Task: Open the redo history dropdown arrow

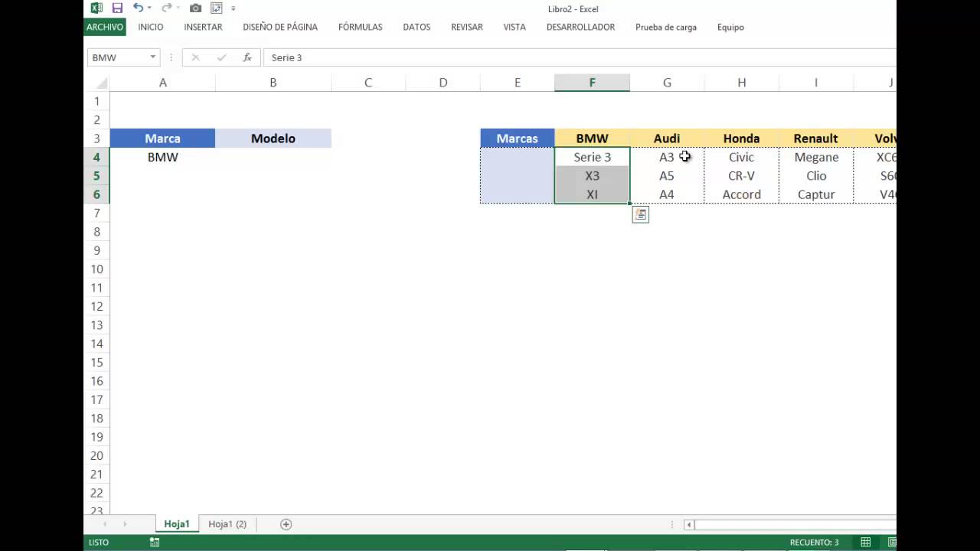Action: point(178,8)
